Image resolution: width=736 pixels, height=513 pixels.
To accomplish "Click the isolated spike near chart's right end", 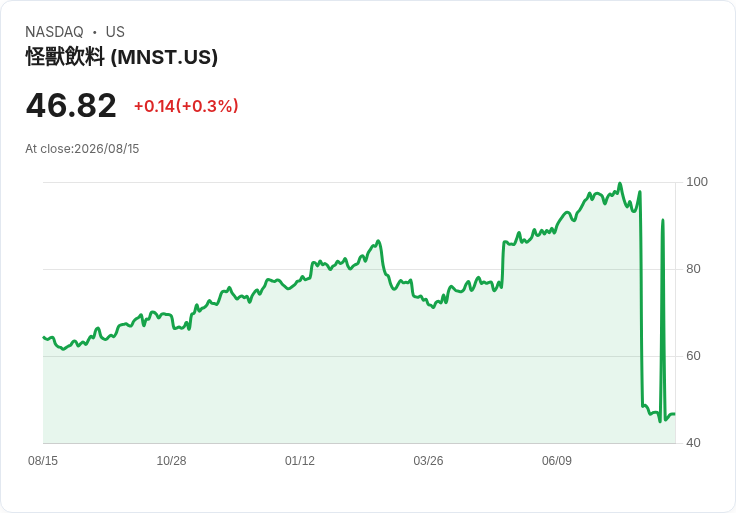I will (662, 221).
